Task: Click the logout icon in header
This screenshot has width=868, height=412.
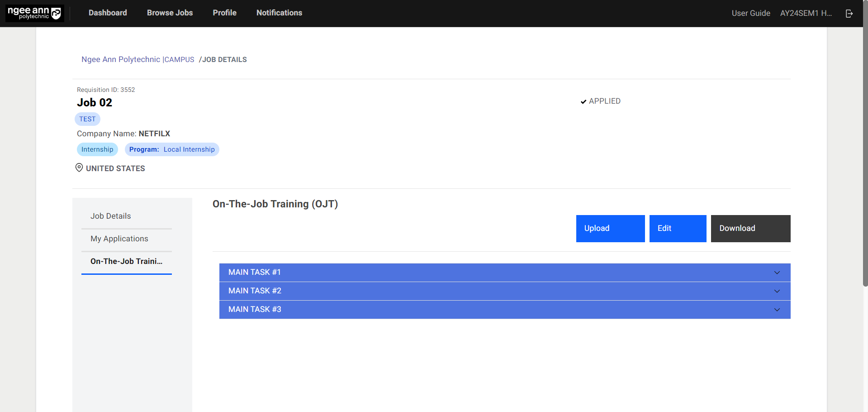Action: coord(849,14)
